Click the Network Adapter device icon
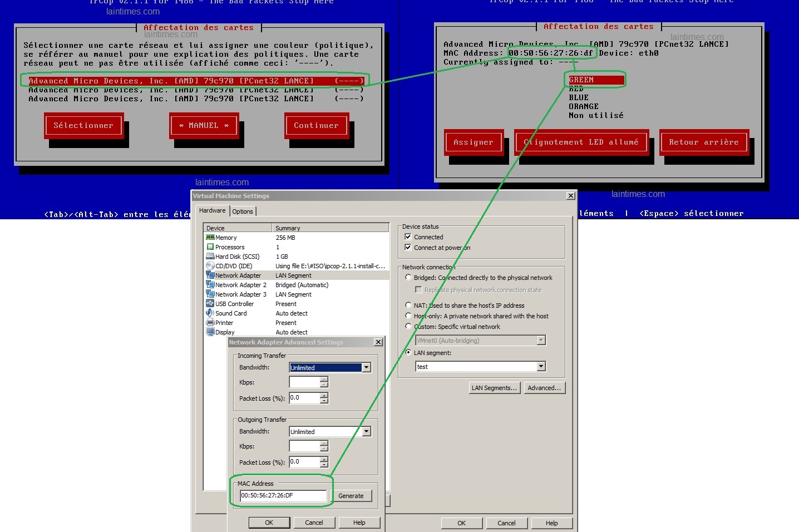Screen dimensions: 799x532 (210, 275)
